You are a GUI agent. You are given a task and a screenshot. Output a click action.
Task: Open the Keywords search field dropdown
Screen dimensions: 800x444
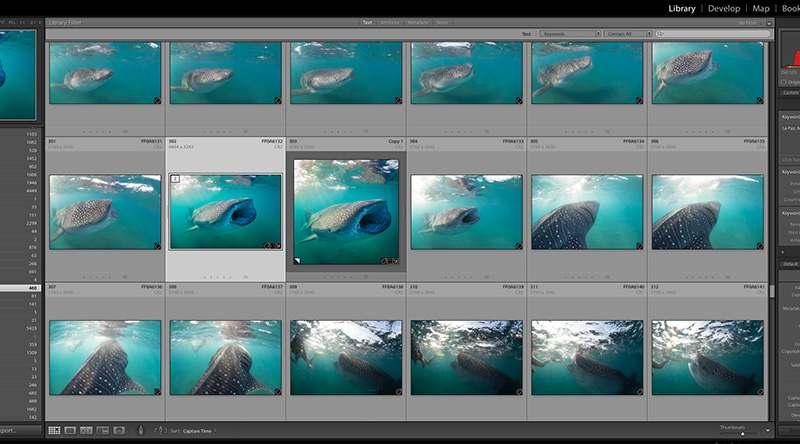[570, 33]
